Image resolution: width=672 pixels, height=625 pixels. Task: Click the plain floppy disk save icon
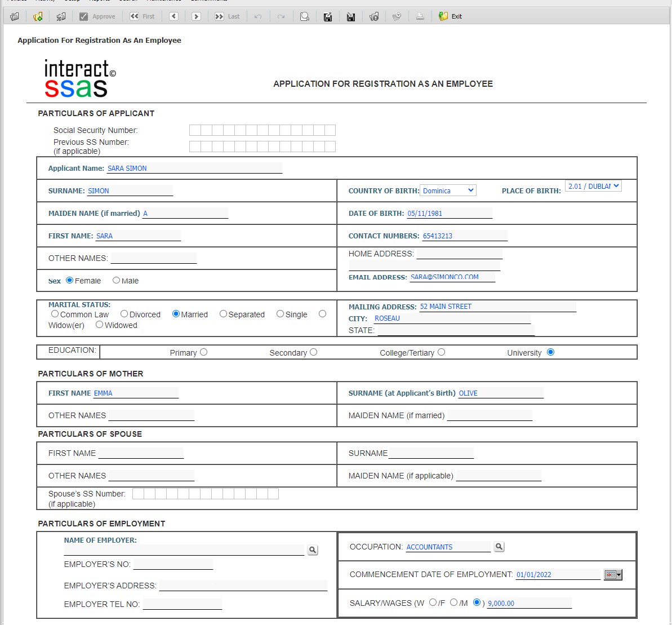click(x=351, y=17)
